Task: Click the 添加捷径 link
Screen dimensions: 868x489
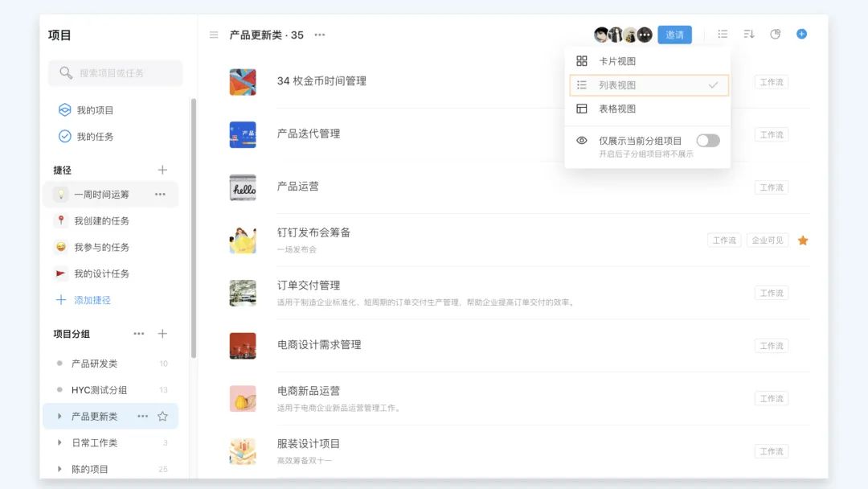Action: (92, 300)
